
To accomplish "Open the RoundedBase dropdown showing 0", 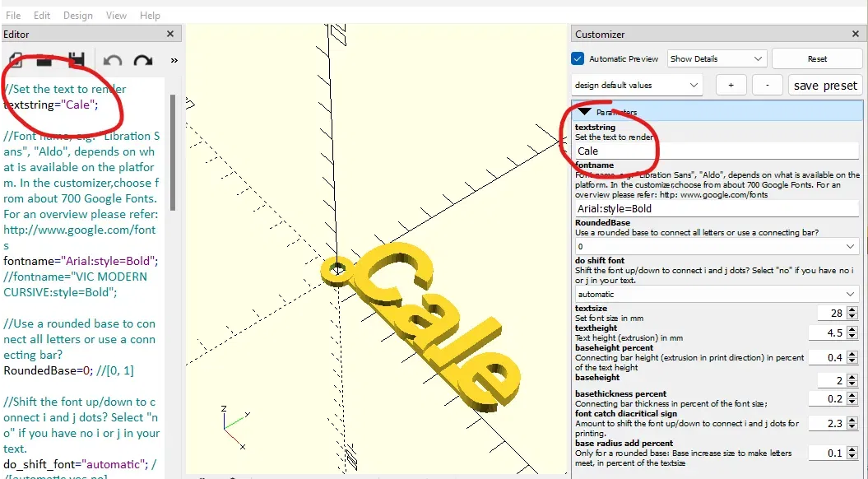I will pyautogui.click(x=717, y=246).
